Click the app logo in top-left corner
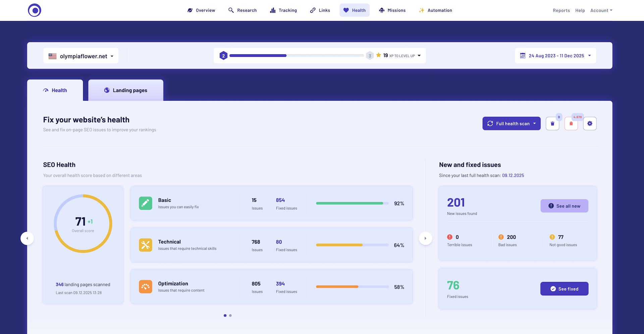Screen dimensions: 644x334 pos(35,10)
